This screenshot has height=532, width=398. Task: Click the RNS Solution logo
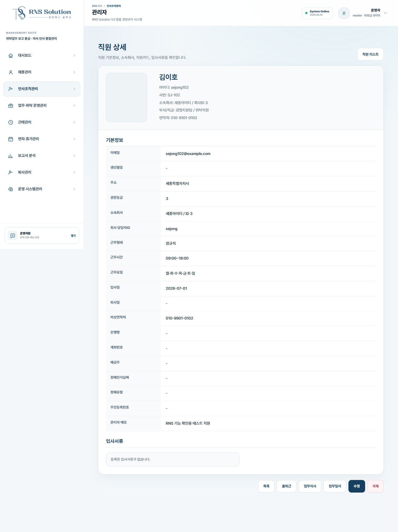[x=42, y=13]
